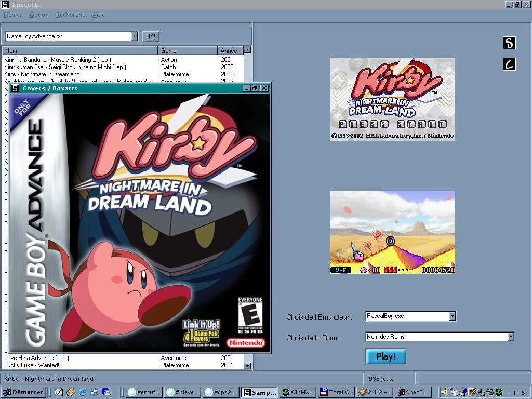Click the Kirby gameplay screenshot thumbnail
Screen dimensions: 532x399
click(x=393, y=232)
